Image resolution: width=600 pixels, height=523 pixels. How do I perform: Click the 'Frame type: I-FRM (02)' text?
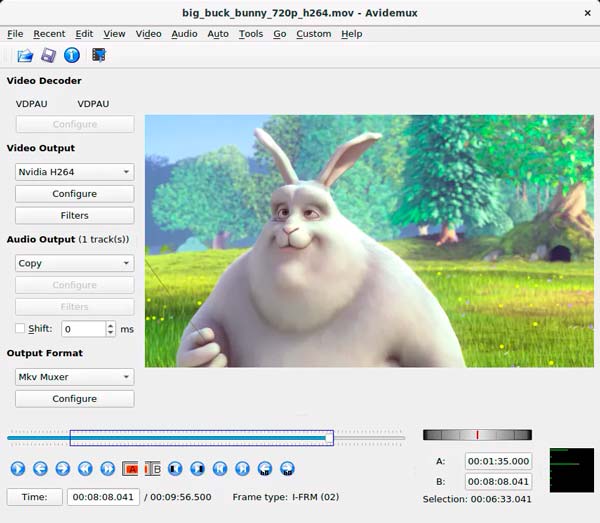[x=286, y=497]
